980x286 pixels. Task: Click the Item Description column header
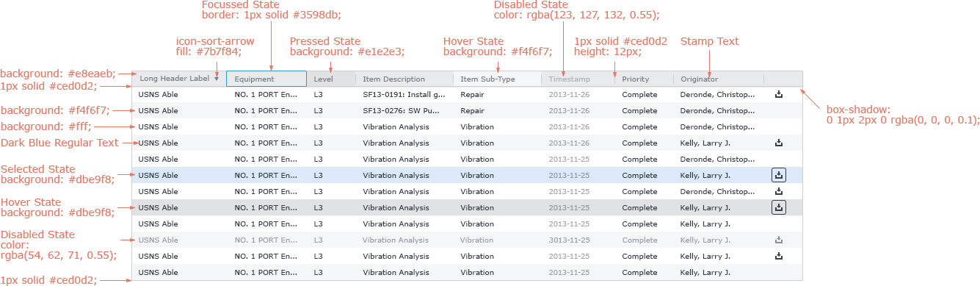tap(404, 79)
